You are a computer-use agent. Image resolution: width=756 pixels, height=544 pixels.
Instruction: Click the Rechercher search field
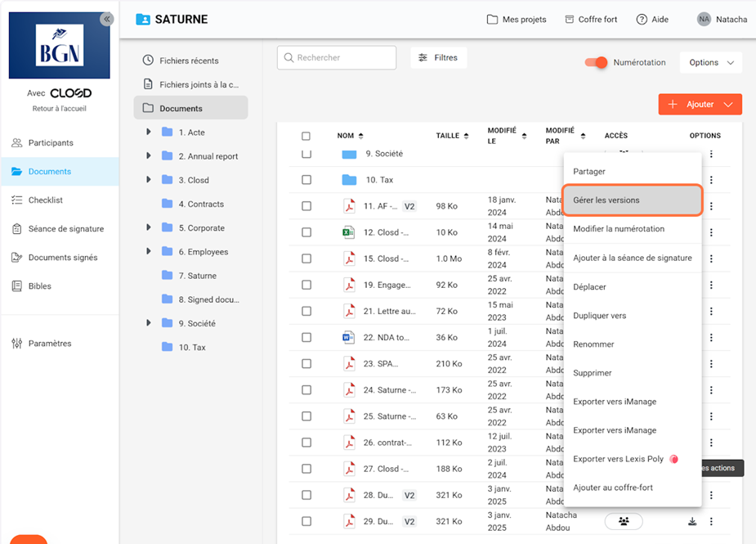pyautogui.click(x=337, y=58)
